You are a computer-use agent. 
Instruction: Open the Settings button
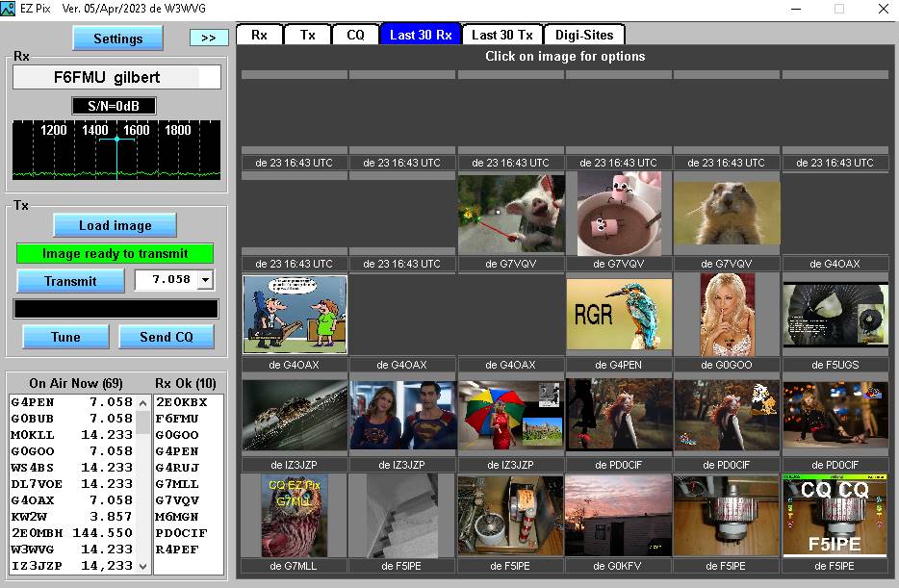pos(117,38)
